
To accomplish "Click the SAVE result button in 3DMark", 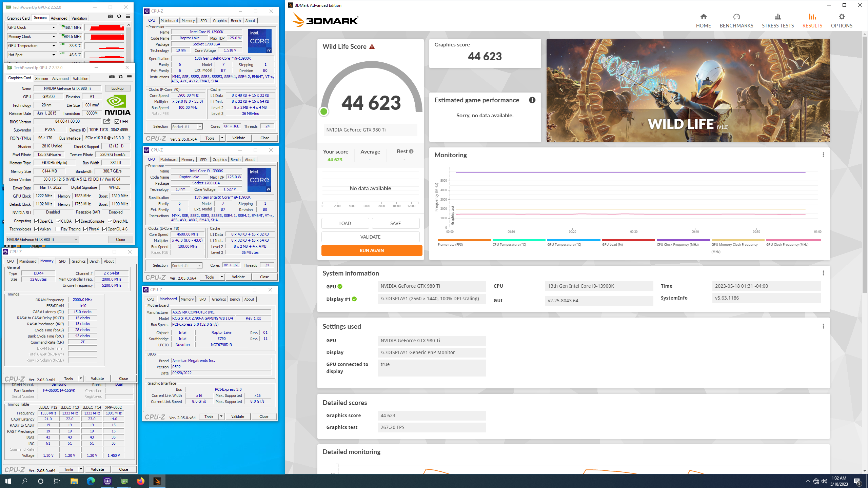I will point(395,223).
